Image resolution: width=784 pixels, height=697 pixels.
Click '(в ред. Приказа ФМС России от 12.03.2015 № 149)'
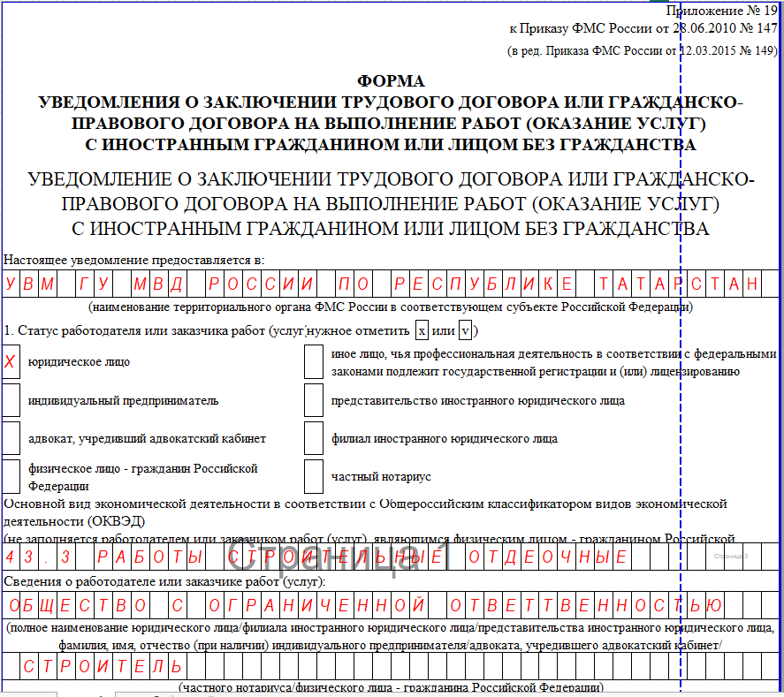click(x=643, y=50)
